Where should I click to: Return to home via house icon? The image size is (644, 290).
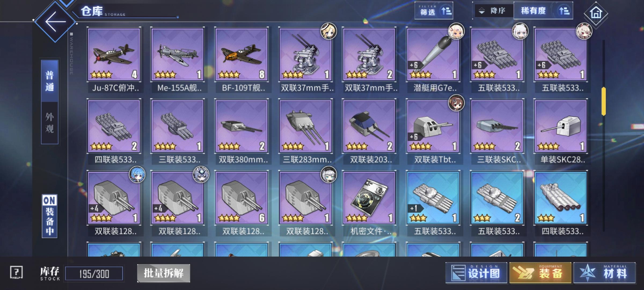tap(596, 13)
